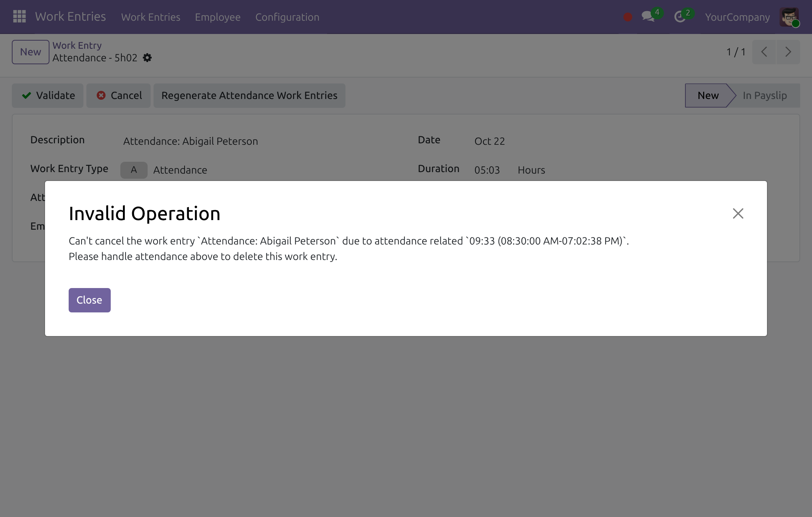Click the Invalid Operation dialog title
This screenshot has height=517, width=812.
tap(145, 213)
